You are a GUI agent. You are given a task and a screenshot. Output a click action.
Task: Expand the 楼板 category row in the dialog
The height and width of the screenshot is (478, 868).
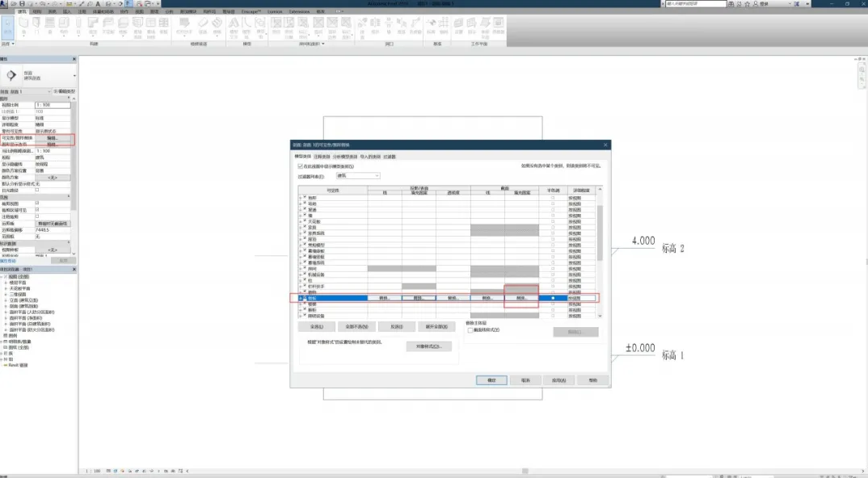(300, 298)
